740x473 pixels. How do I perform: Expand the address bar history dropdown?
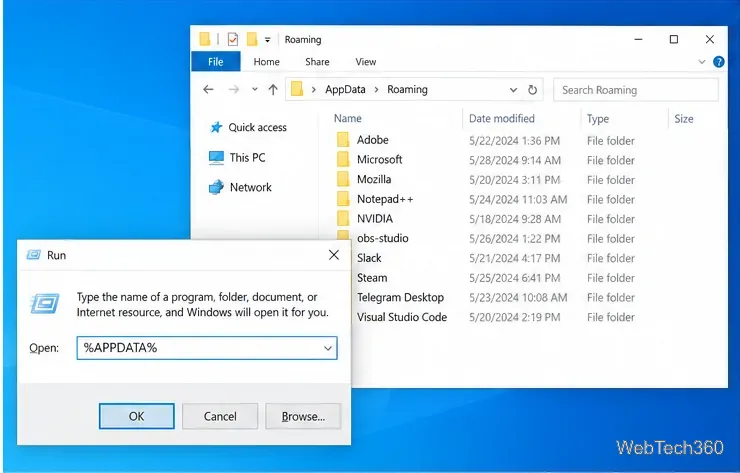pyautogui.click(x=513, y=90)
